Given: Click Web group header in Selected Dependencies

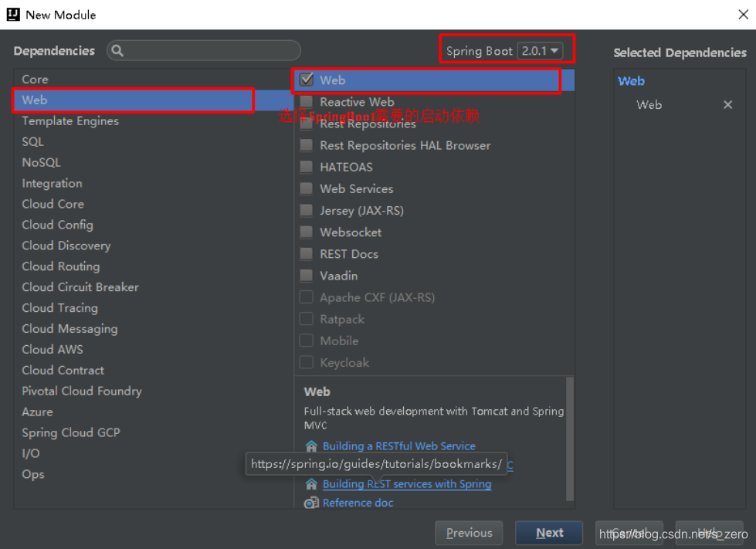Looking at the screenshot, I should [631, 81].
